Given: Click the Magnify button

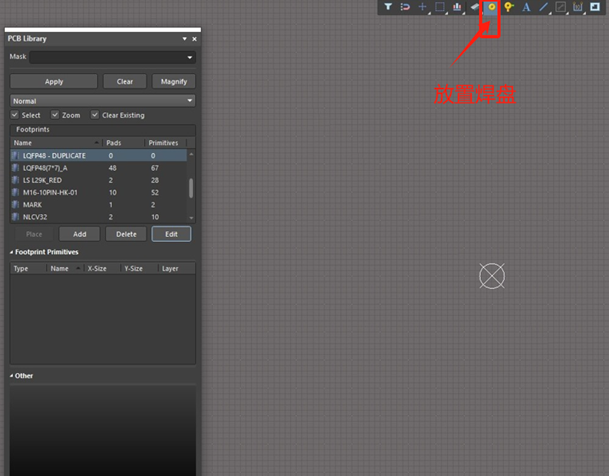Looking at the screenshot, I should 174,81.
